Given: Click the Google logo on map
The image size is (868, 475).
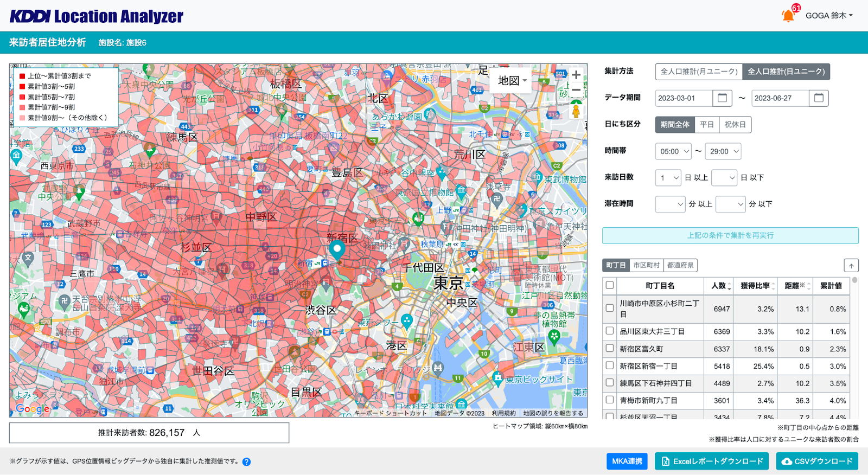Looking at the screenshot, I should pos(33,408).
